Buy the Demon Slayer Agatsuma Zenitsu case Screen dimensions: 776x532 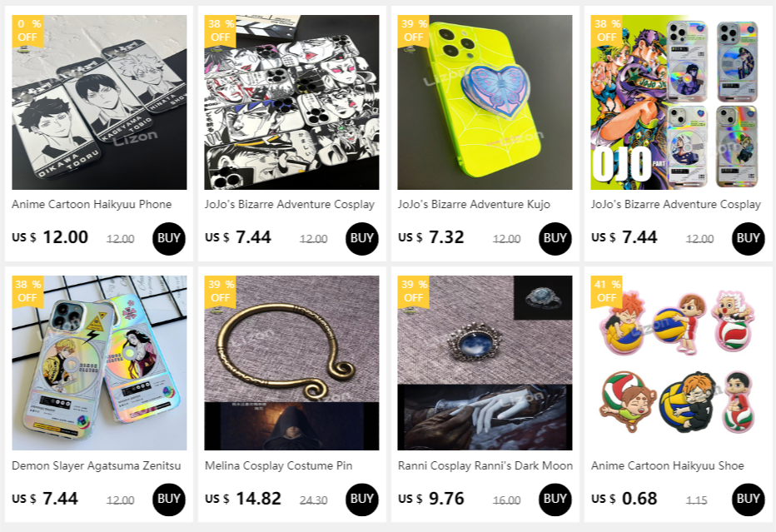pyautogui.click(x=169, y=500)
